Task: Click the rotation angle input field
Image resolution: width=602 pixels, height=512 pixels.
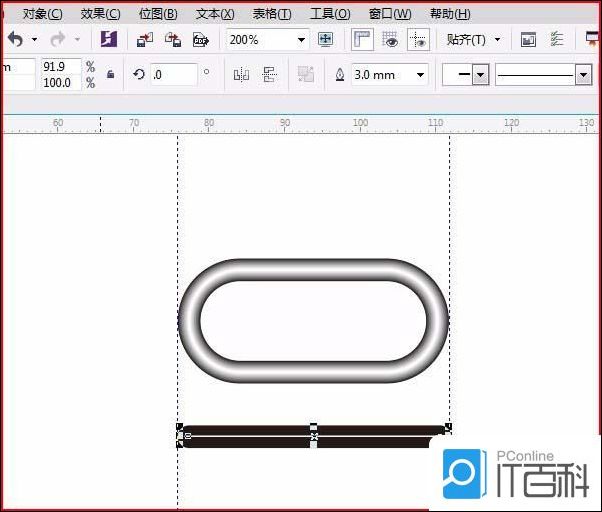Action: pos(173,75)
